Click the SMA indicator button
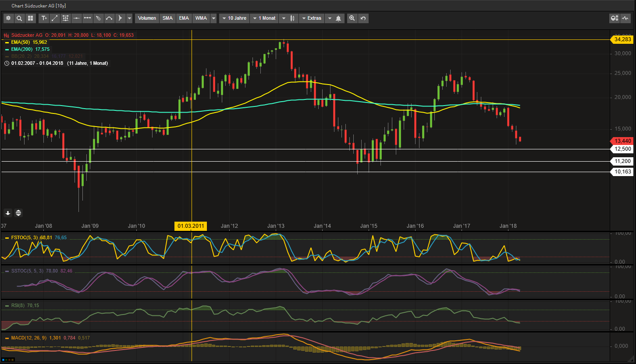This screenshot has height=364, width=636. coord(167,18)
